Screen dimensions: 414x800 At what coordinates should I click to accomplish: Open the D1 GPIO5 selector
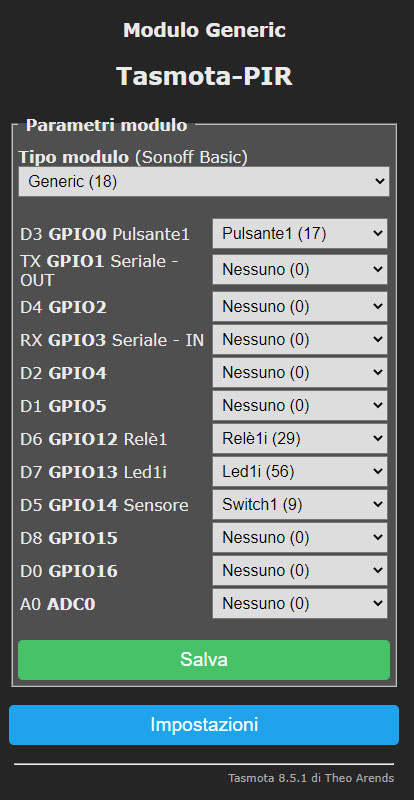pyautogui.click(x=300, y=406)
